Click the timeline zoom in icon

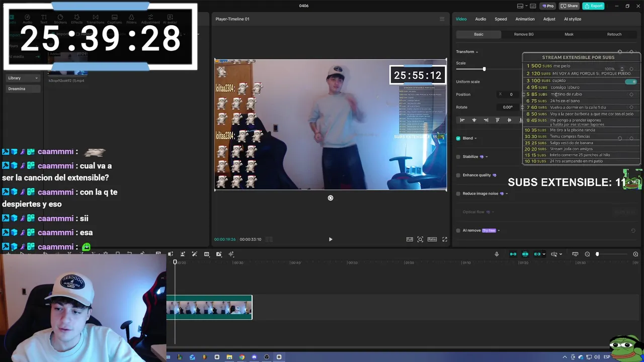[x=635, y=254]
